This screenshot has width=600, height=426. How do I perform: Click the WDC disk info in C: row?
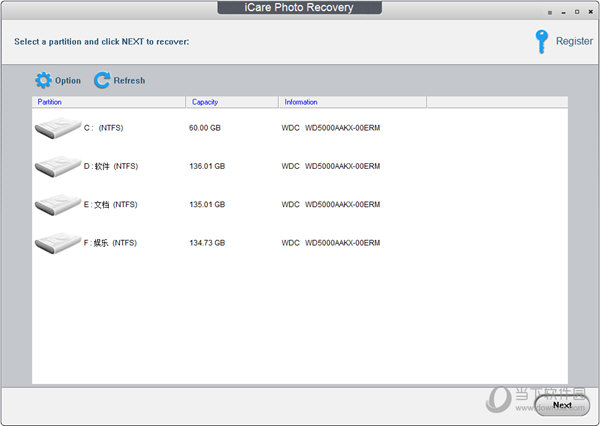[331, 128]
